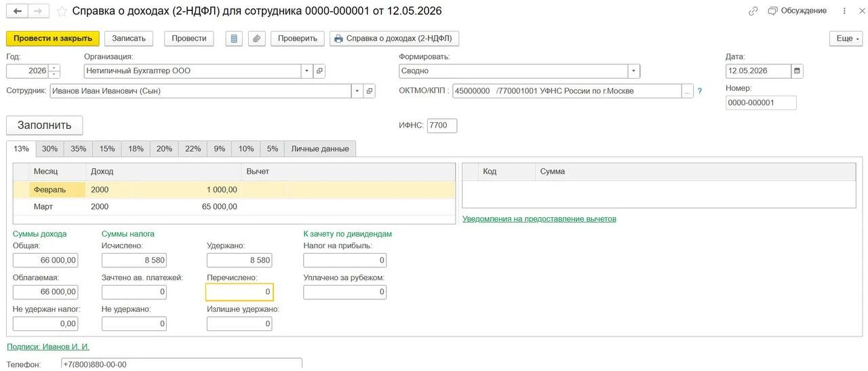Print Справка о доходах (2-НДФЛ)
Image resolution: width=868 pixels, height=371 pixels.
tap(395, 39)
